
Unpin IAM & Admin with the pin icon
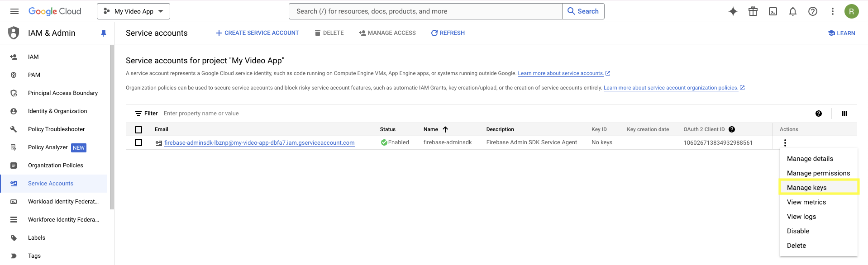coord(104,33)
